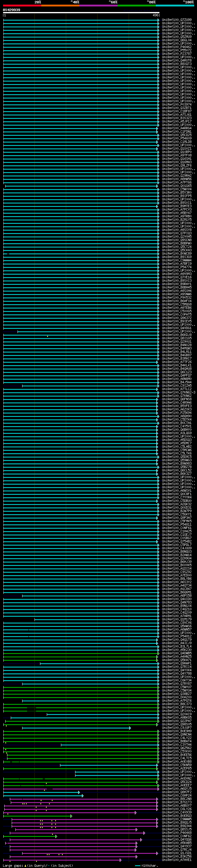197x868 pixels.
Task: Select the UniRef100_Q4RUT8 hit label
Action: [x=177, y=60]
